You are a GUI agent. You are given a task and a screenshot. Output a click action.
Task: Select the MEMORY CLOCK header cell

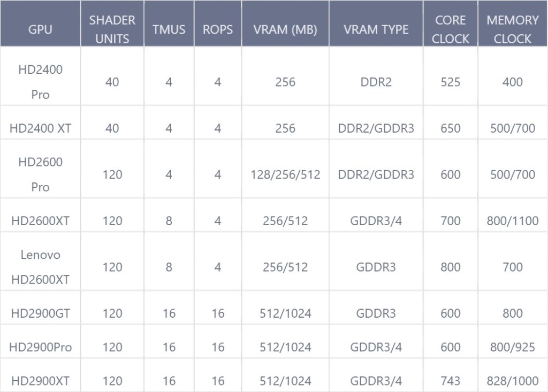pos(513,29)
